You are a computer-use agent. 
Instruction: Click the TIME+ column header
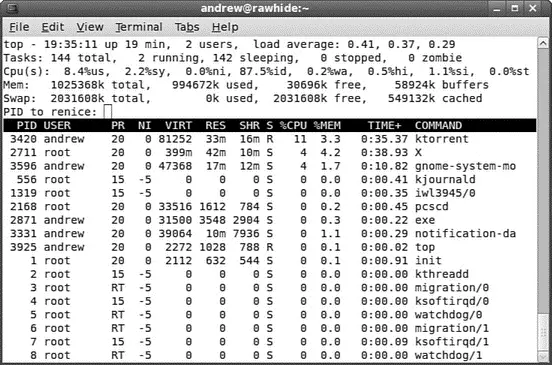[384, 126]
